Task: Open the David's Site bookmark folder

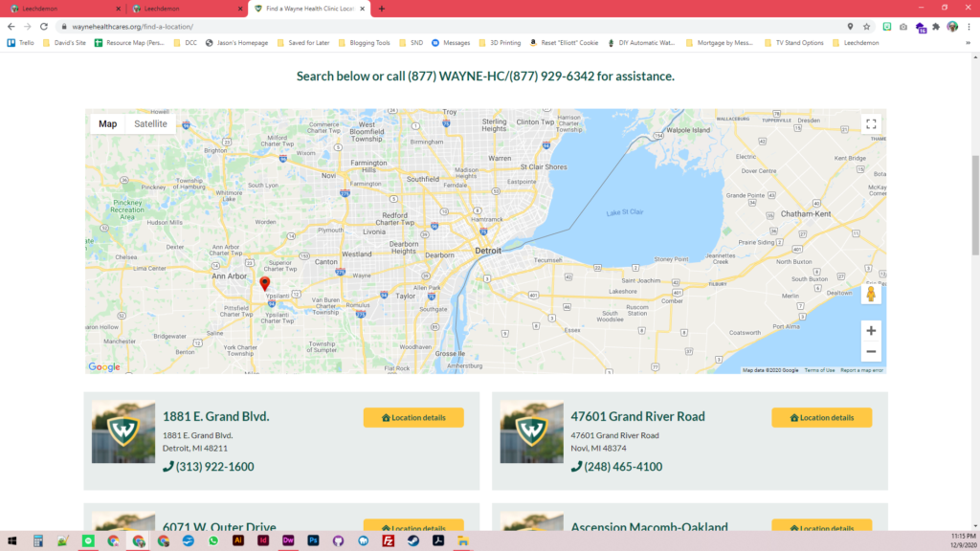Action: click(x=64, y=43)
